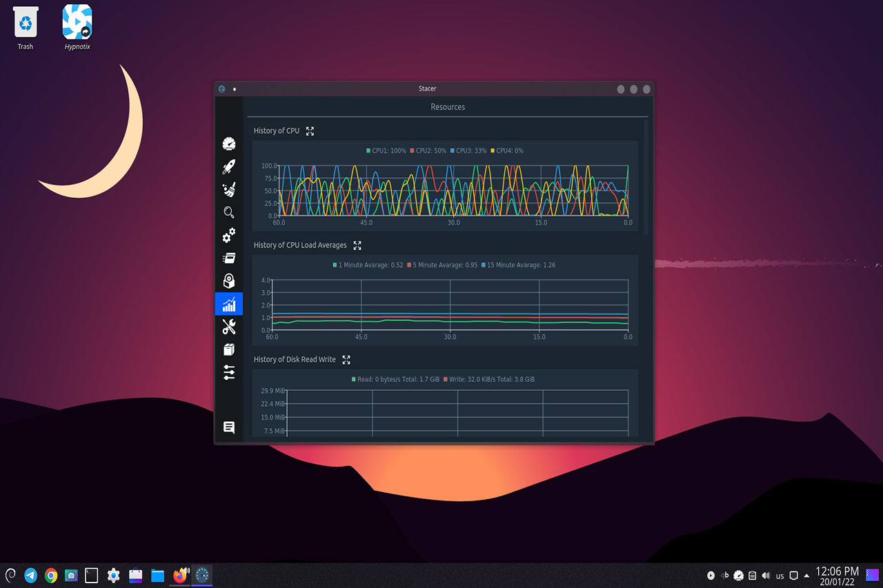Toggle the CPU1 series in the CPU legend

tap(386, 150)
